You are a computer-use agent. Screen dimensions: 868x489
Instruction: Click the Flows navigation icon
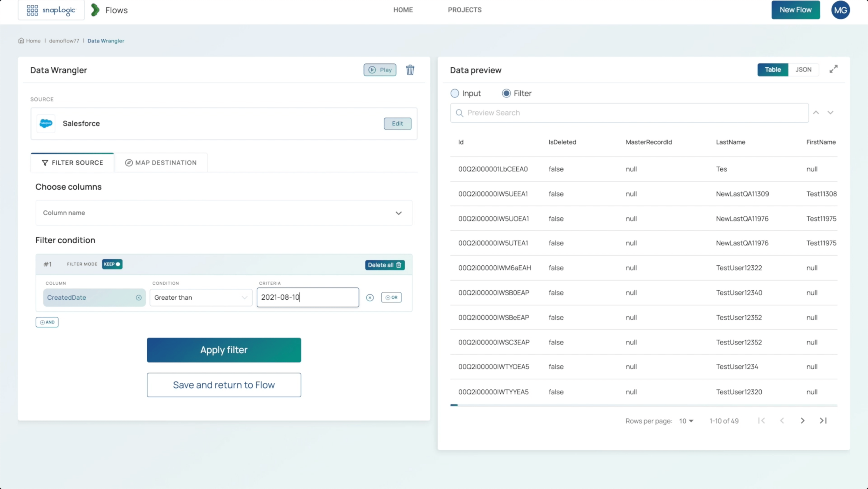point(95,10)
